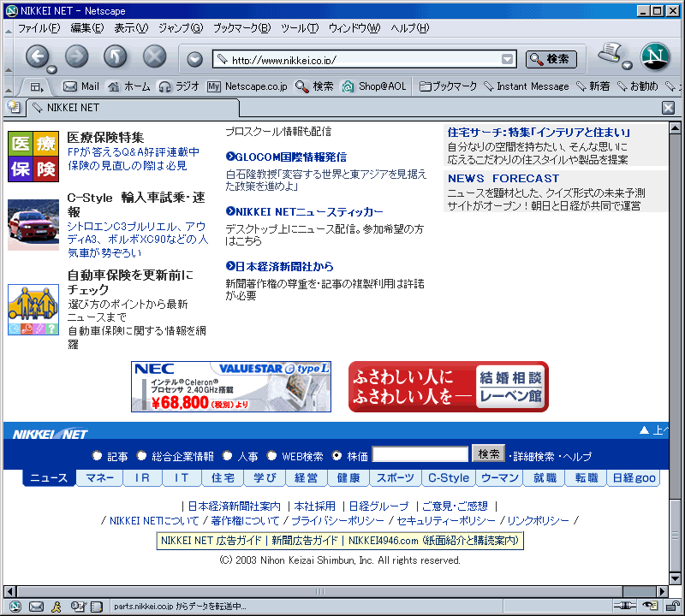Click the URL address field
This screenshot has height=616, width=685.
[x=365, y=59]
